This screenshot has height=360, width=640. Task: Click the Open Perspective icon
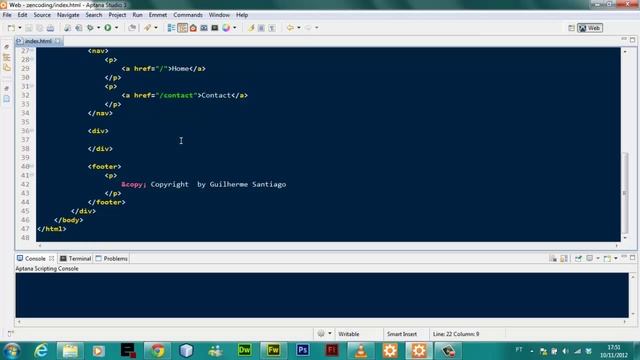(x=571, y=28)
